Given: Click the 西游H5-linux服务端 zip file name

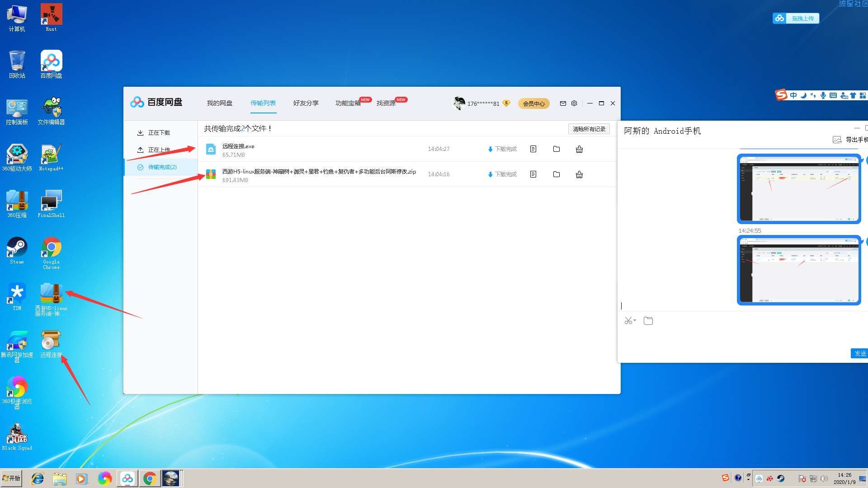Looking at the screenshot, I should [319, 172].
